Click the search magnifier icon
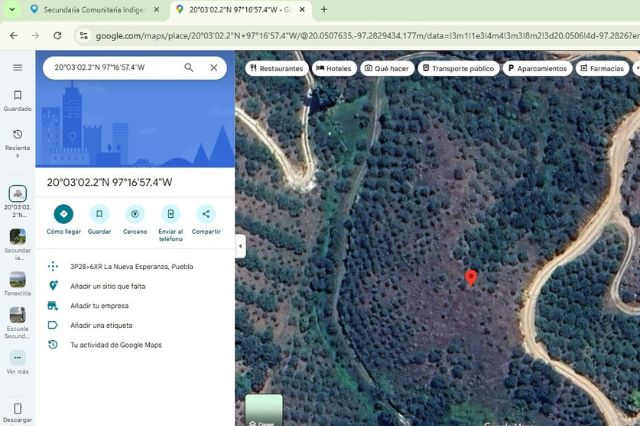Image resolution: width=640 pixels, height=426 pixels. (189, 67)
